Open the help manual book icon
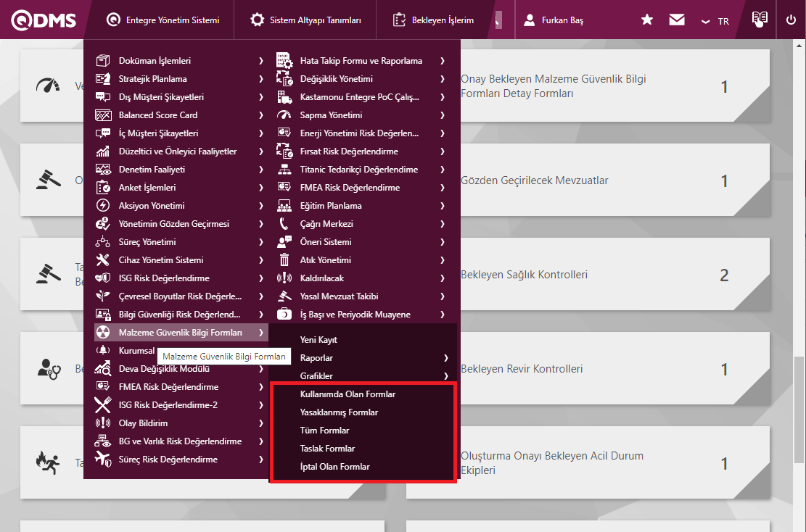This screenshot has height=532, width=806. tap(760, 20)
